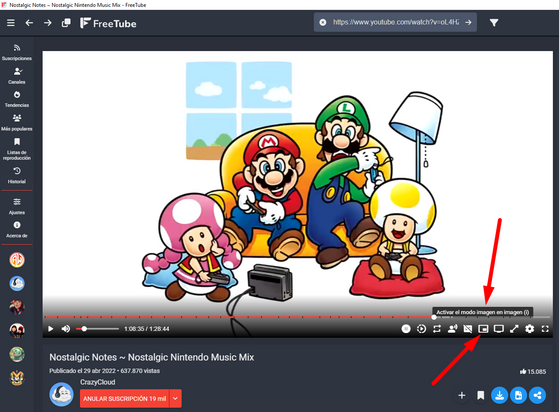Open the hamburger side menu
The width and height of the screenshot is (559, 412).
11,23
